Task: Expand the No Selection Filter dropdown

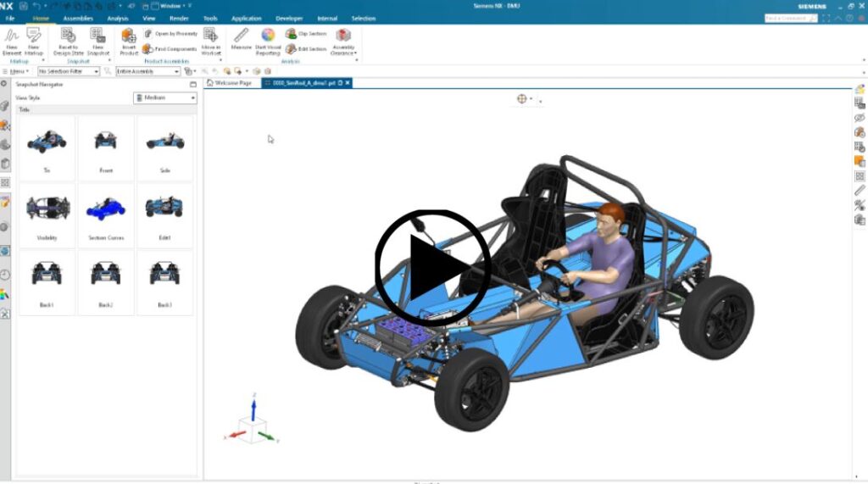Action: click(69, 71)
